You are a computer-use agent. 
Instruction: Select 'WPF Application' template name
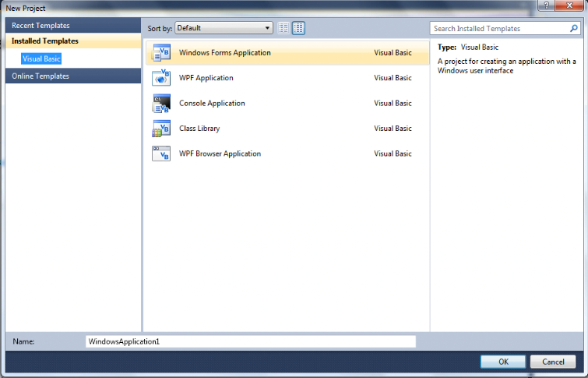(206, 78)
